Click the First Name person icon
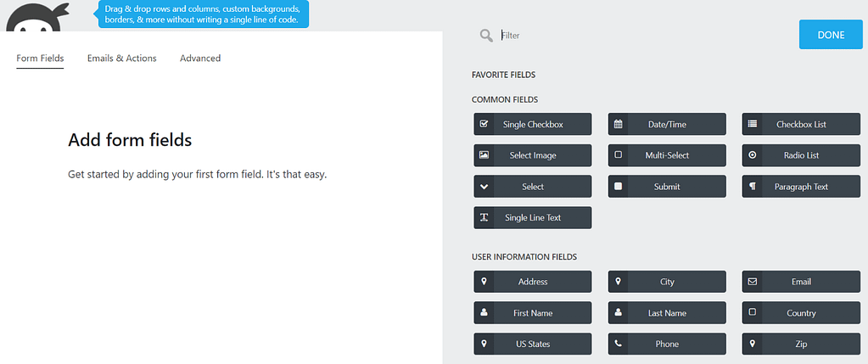 (x=484, y=312)
